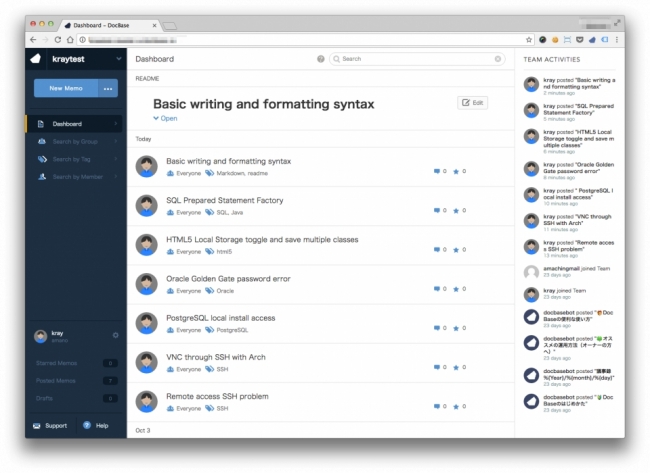This screenshot has width=650, height=473.
Task: Open Help link in sidebar footer
Action: tap(96, 425)
